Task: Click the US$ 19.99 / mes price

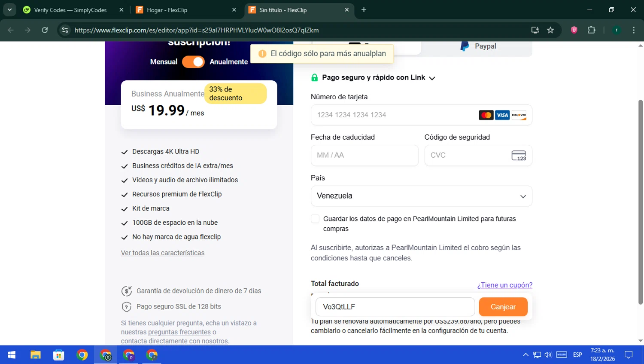Action: coord(167,111)
